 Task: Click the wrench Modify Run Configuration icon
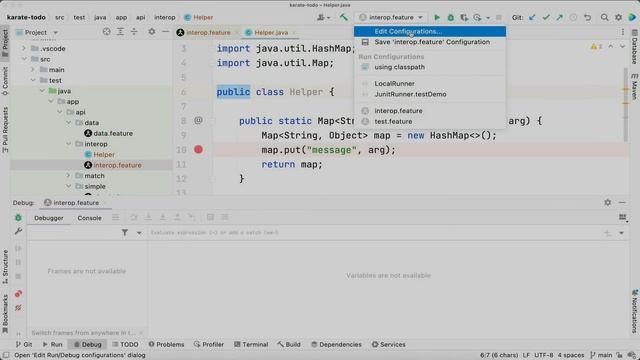(18, 231)
